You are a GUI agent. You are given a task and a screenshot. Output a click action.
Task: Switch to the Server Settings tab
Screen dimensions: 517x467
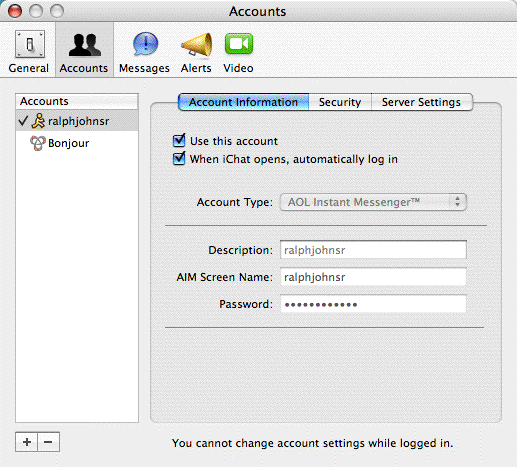(x=421, y=102)
